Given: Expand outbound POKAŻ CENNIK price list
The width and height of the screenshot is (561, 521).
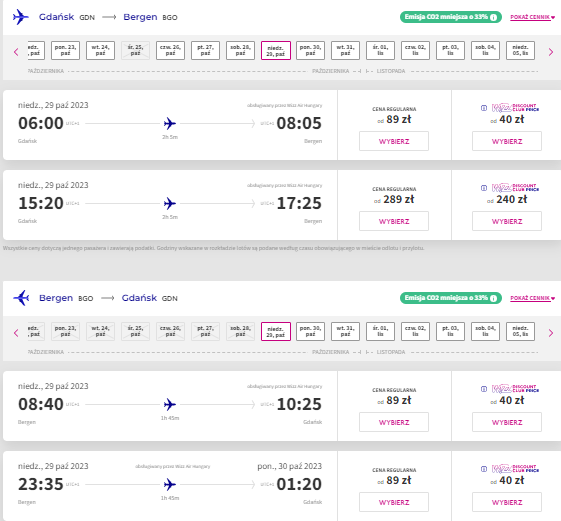Looking at the screenshot, I should coord(532,17).
